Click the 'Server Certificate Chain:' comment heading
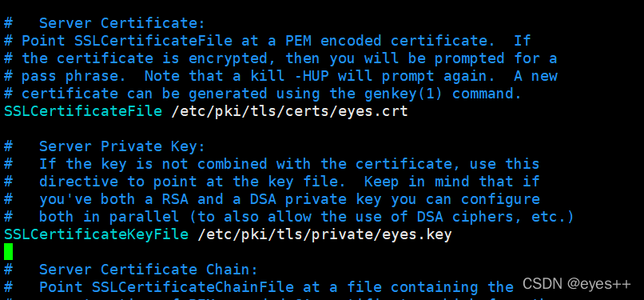This screenshot has width=644, height=300. (149, 270)
